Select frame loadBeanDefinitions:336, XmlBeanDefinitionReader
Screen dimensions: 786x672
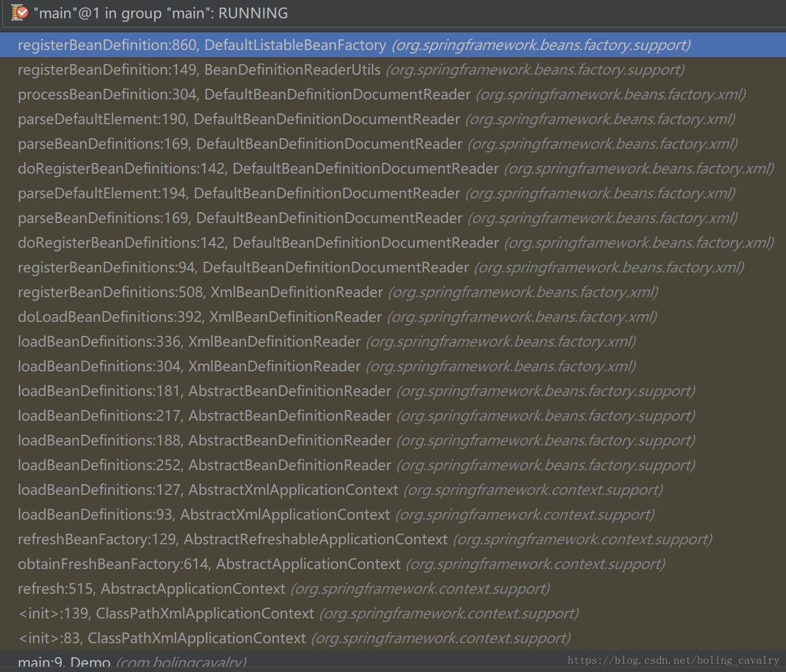pos(393,341)
